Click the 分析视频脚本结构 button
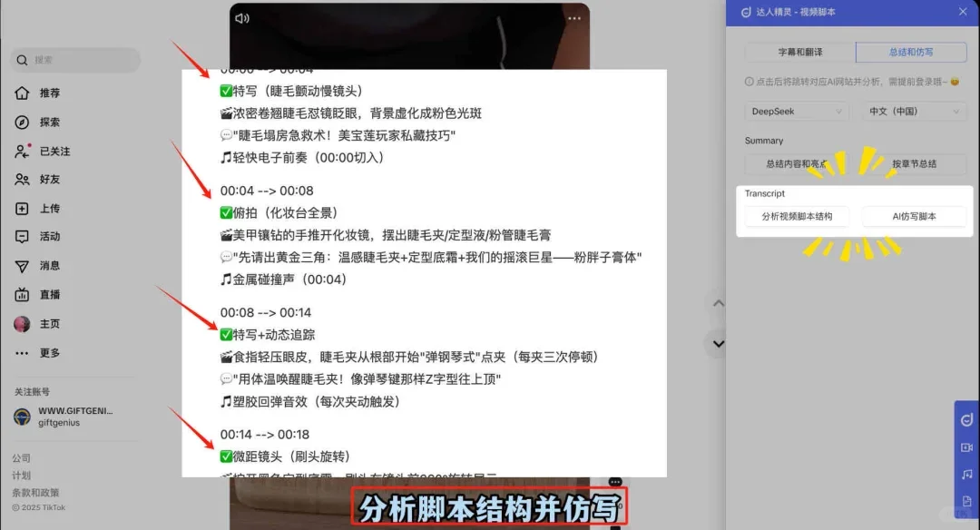Viewport: 980px width, 530px height. coord(798,217)
